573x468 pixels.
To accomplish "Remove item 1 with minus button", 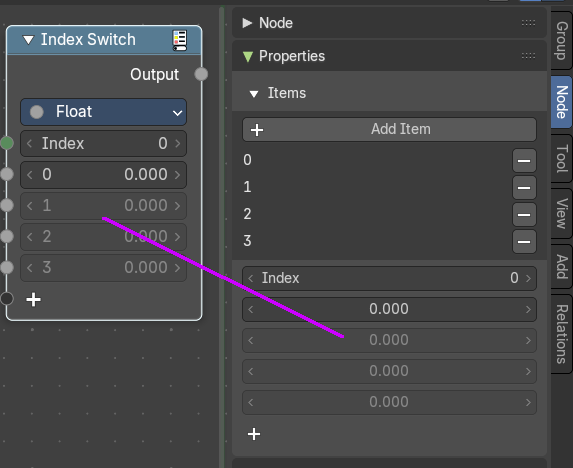I will 524,187.
